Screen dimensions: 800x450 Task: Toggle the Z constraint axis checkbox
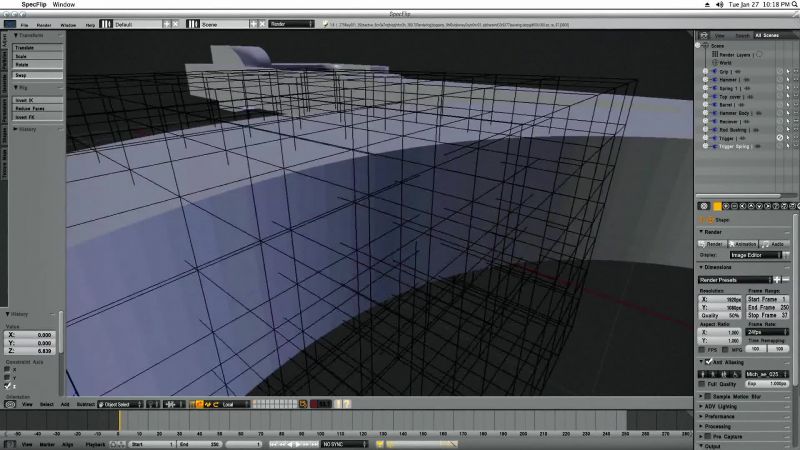point(7,386)
